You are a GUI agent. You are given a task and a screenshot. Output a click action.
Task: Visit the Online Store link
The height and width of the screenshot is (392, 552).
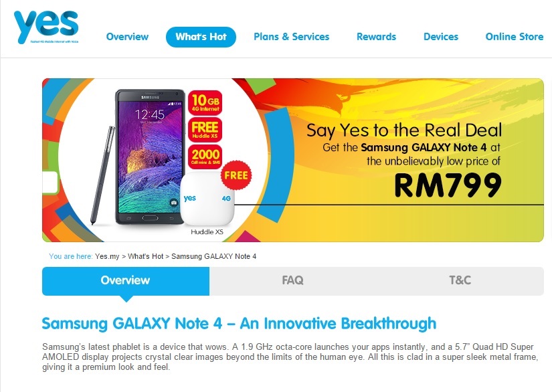(515, 37)
